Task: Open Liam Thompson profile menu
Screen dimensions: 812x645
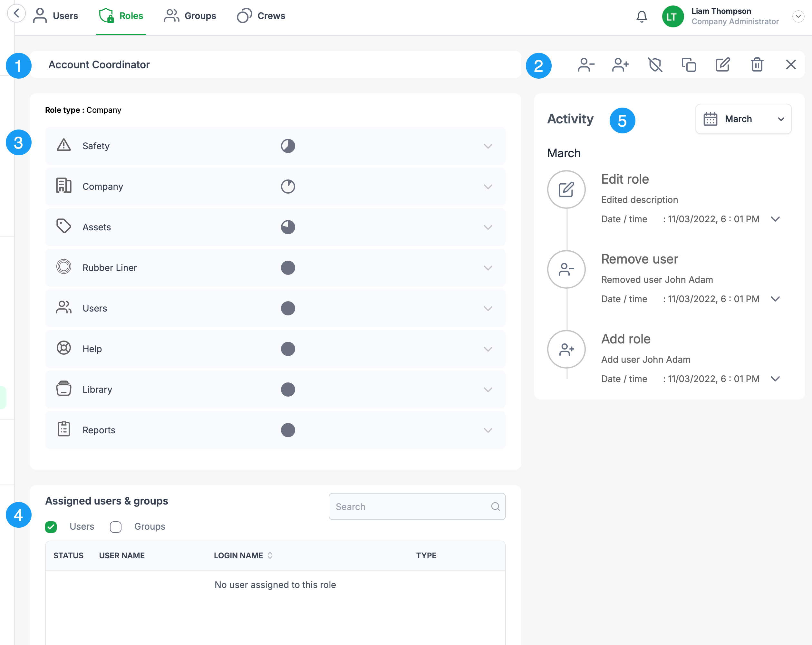Action: (x=798, y=16)
